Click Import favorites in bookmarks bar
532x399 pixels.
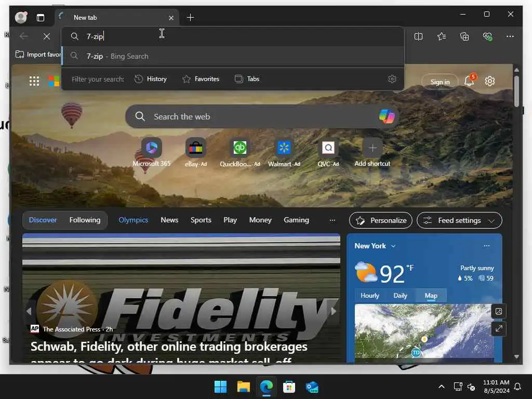point(38,54)
